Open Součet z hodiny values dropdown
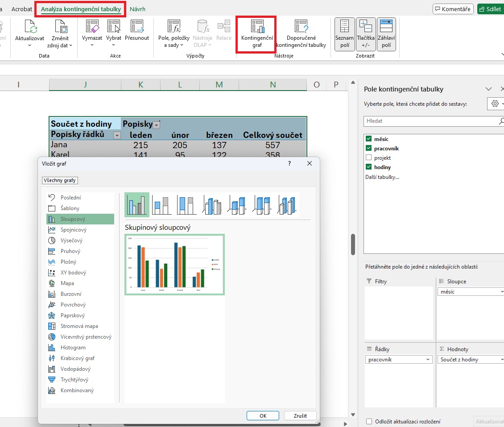 [502, 360]
